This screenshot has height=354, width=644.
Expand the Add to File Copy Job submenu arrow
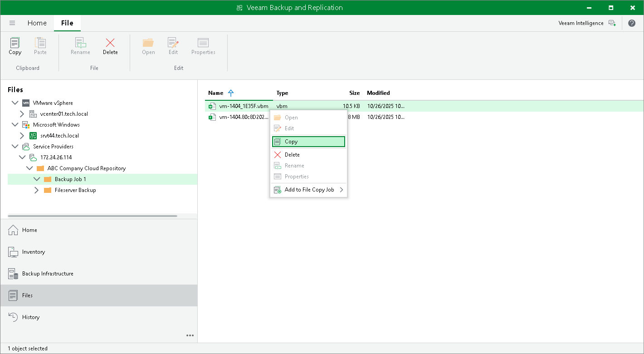pyautogui.click(x=341, y=190)
